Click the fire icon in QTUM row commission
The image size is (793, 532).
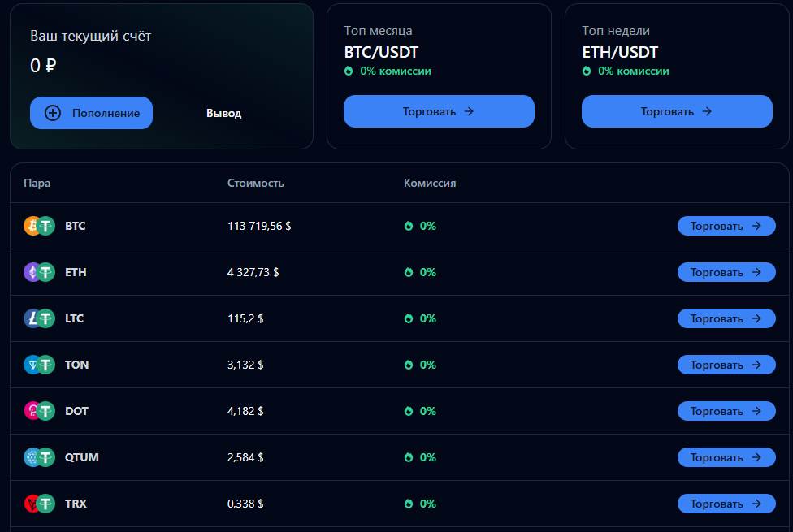coord(409,457)
